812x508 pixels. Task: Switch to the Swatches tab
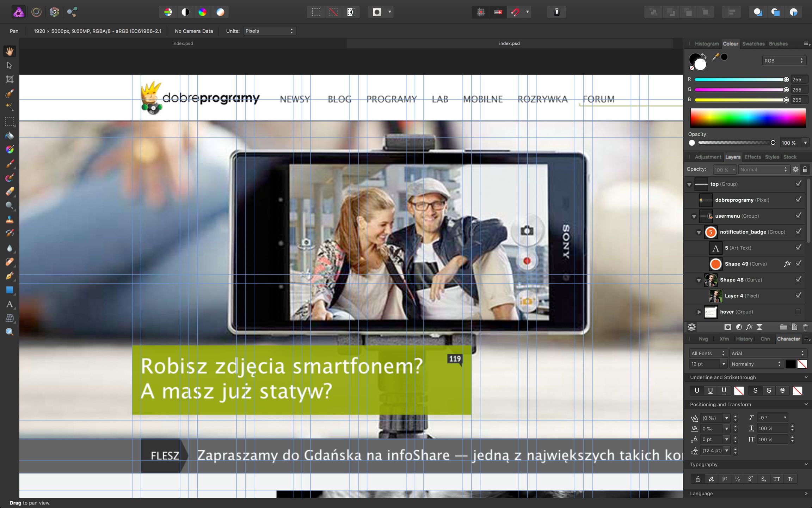coord(753,44)
